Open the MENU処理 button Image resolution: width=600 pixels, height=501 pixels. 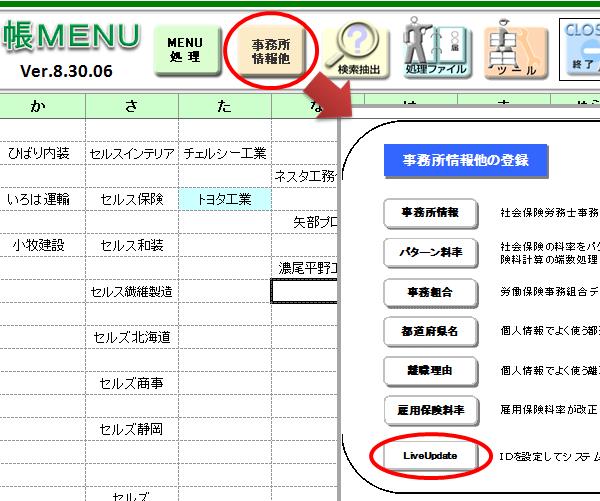click(188, 50)
